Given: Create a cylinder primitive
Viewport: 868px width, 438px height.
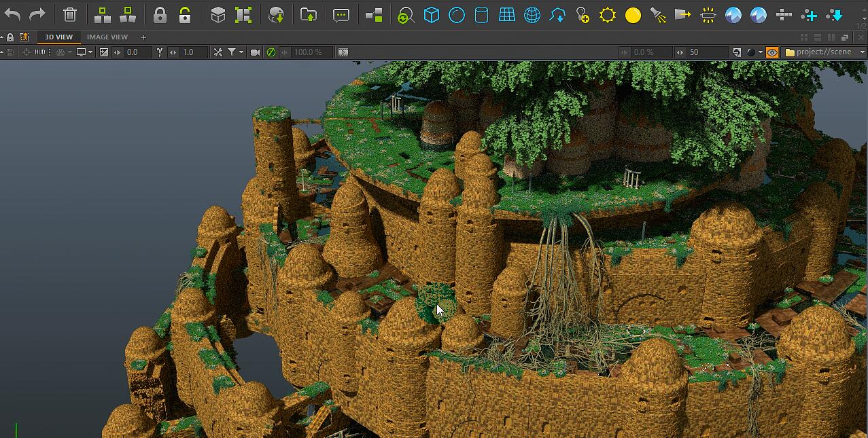Looking at the screenshot, I should (x=481, y=14).
